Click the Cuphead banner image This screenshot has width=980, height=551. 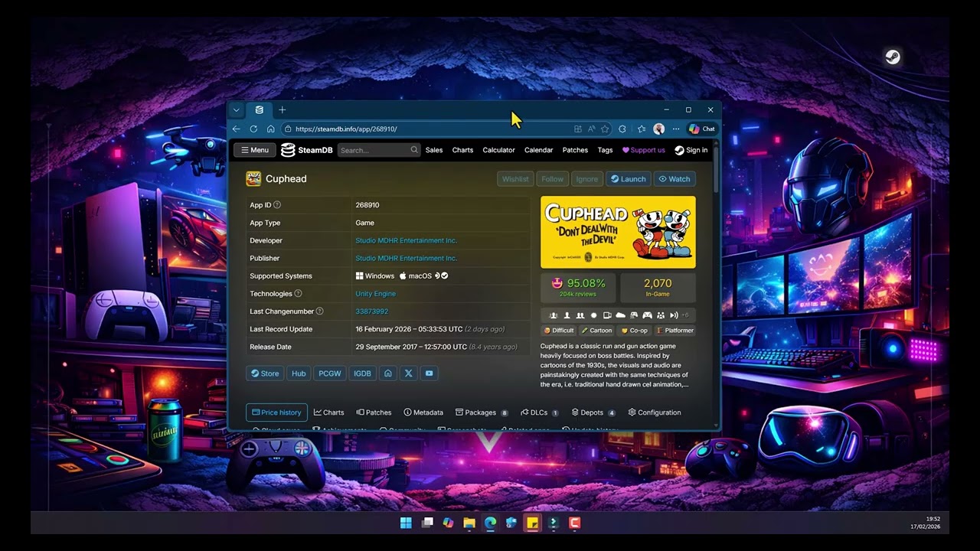coord(618,232)
